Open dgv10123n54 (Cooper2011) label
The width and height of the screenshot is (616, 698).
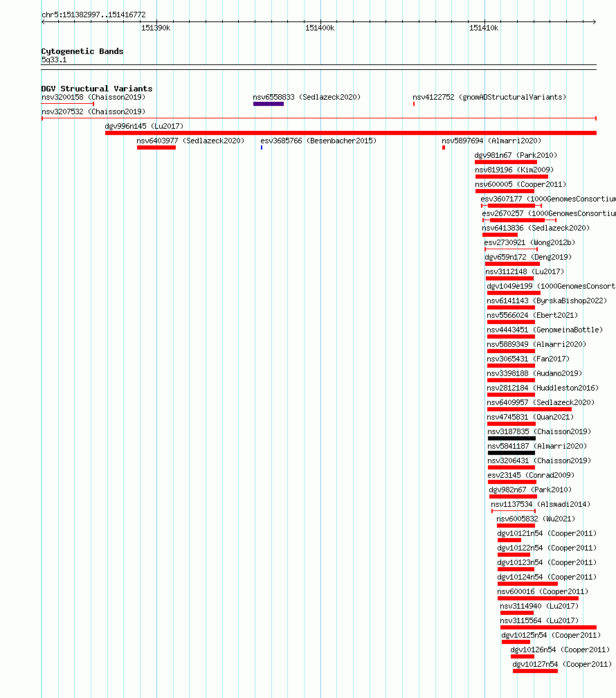coord(547,563)
